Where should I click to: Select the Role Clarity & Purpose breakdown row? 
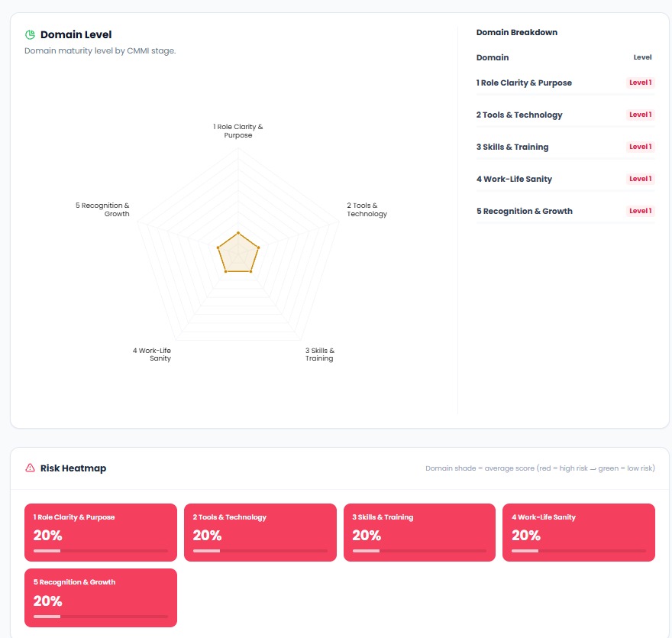click(x=565, y=83)
